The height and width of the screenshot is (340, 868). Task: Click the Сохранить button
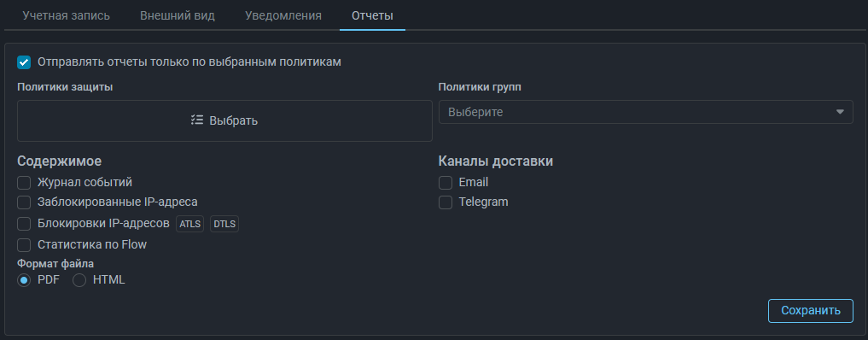pos(811,311)
